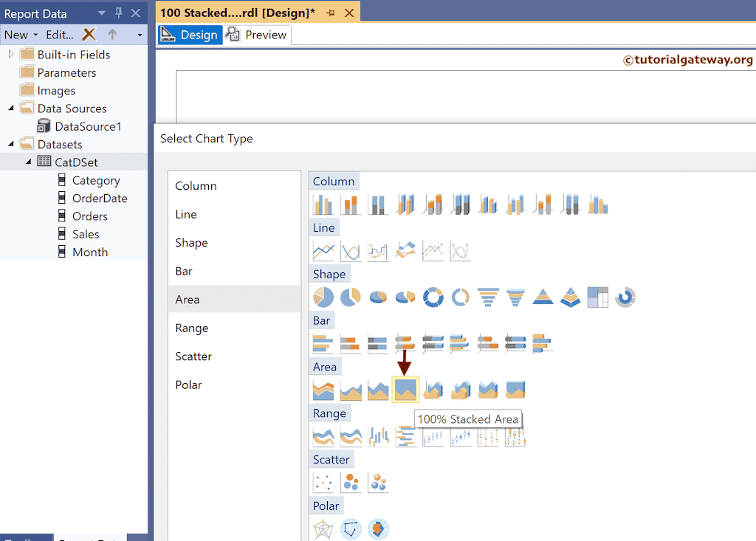This screenshot has height=541, width=756.
Task: Pin the Report Data panel
Action: [119, 13]
